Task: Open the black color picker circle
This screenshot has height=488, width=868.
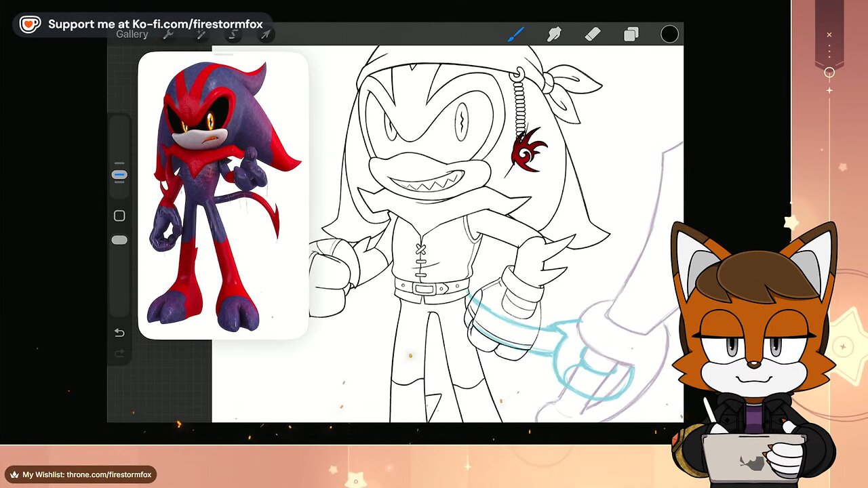Action: click(x=669, y=35)
